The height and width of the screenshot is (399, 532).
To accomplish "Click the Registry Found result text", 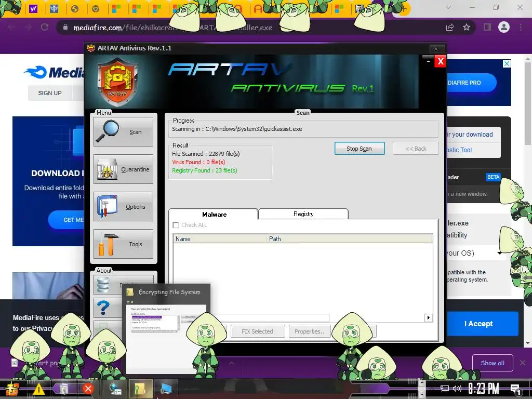I will (204, 170).
